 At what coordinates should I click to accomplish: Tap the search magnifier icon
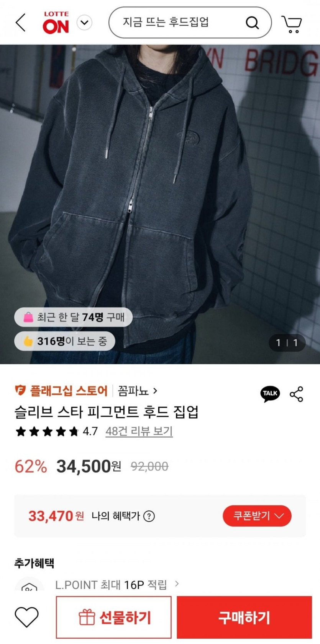pyautogui.click(x=252, y=23)
